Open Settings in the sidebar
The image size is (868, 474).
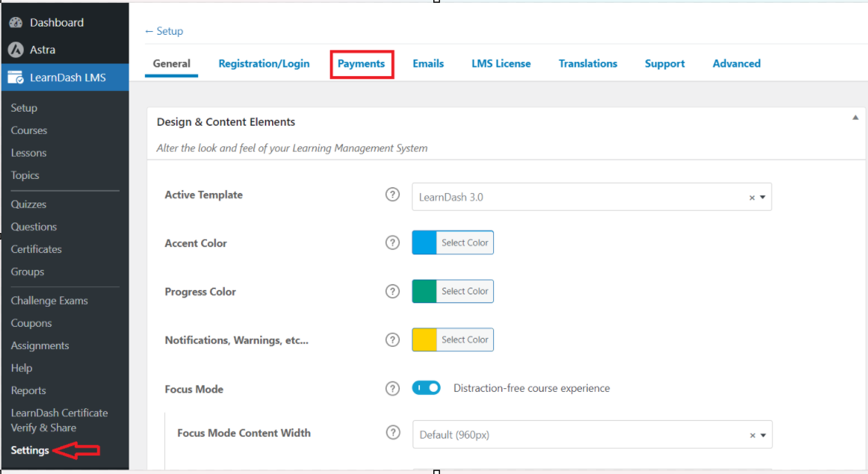click(30, 450)
